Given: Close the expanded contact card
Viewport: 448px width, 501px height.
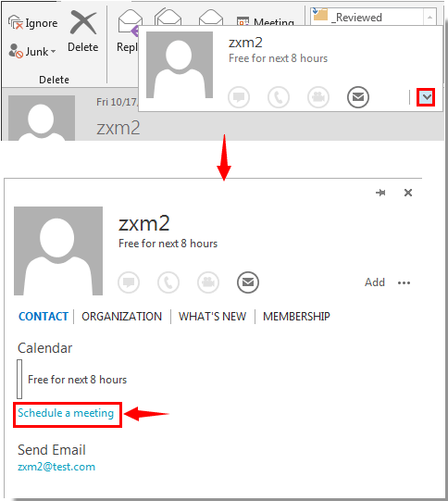Looking at the screenshot, I should (x=408, y=193).
